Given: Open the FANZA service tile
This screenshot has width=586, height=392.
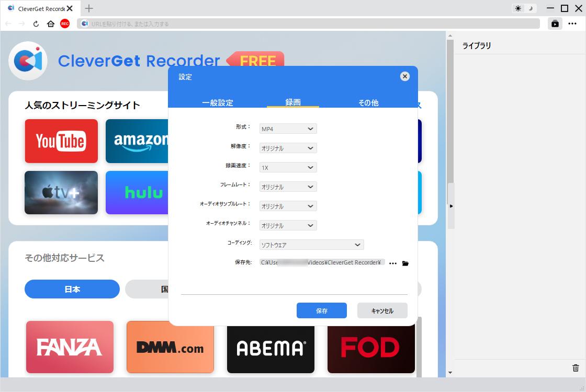Looking at the screenshot, I should coord(70,347).
